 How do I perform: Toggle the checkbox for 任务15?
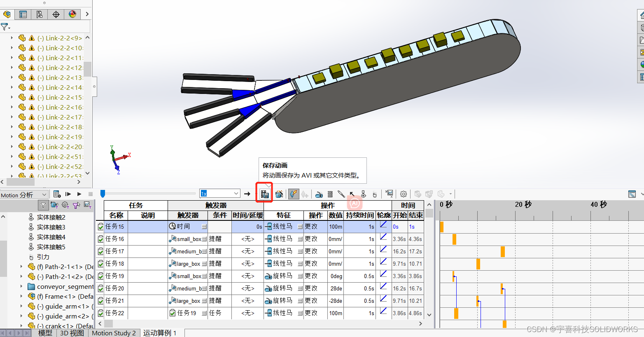tap(100, 227)
